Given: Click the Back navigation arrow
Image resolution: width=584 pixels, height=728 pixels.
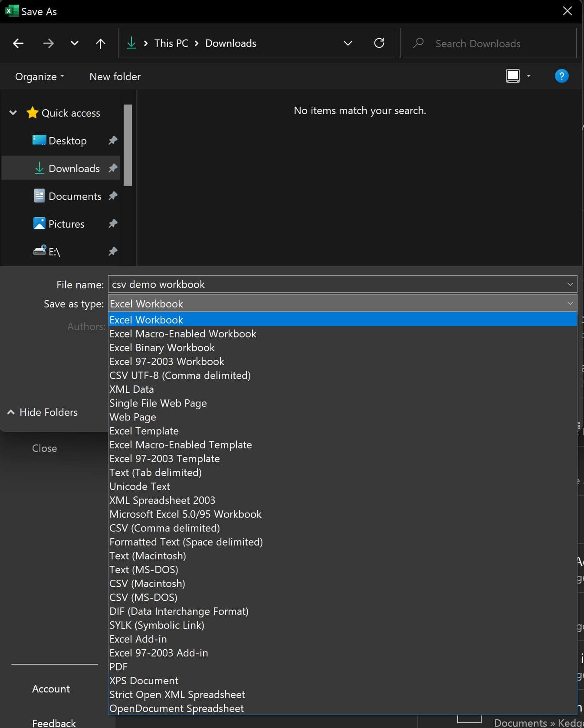Looking at the screenshot, I should 18,43.
